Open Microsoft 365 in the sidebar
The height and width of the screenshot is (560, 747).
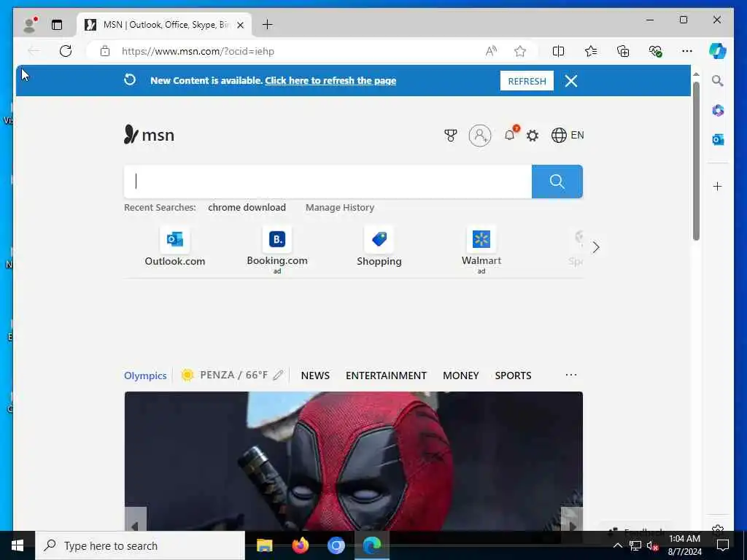718,111
